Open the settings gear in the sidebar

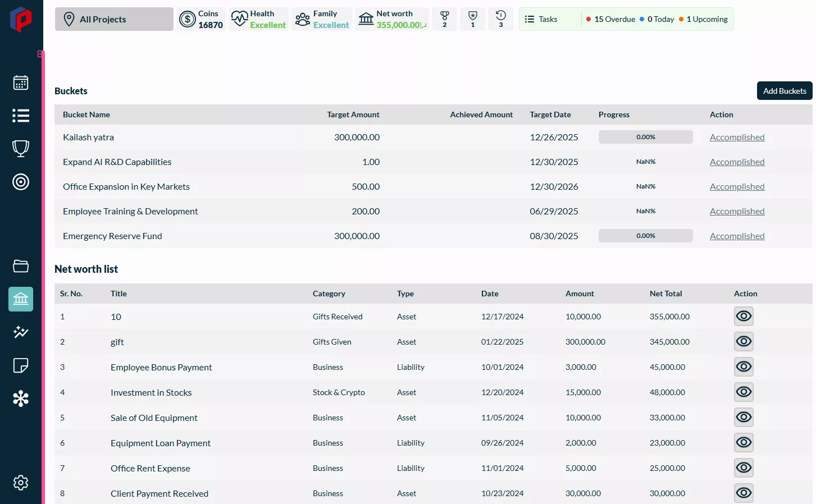pyautogui.click(x=21, y=483)
